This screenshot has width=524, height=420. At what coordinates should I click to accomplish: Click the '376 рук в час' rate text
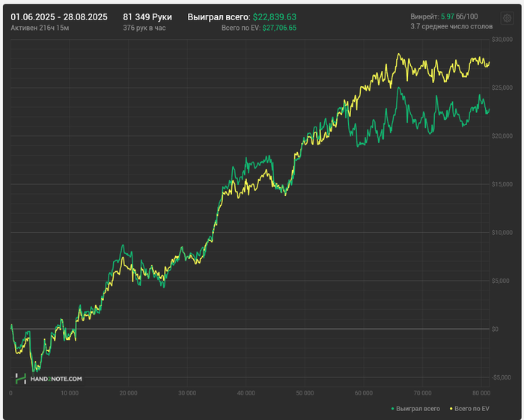point(144,28)
